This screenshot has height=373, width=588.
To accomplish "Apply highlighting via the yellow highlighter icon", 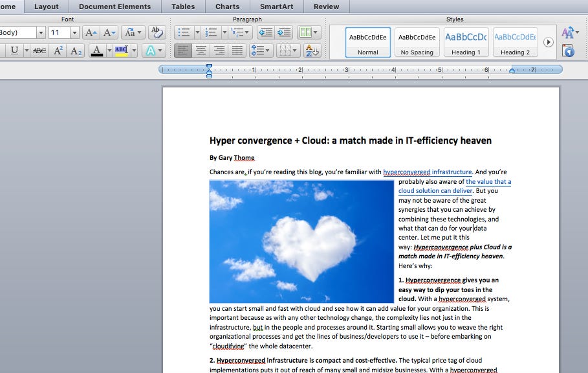I will pos(120,50).
